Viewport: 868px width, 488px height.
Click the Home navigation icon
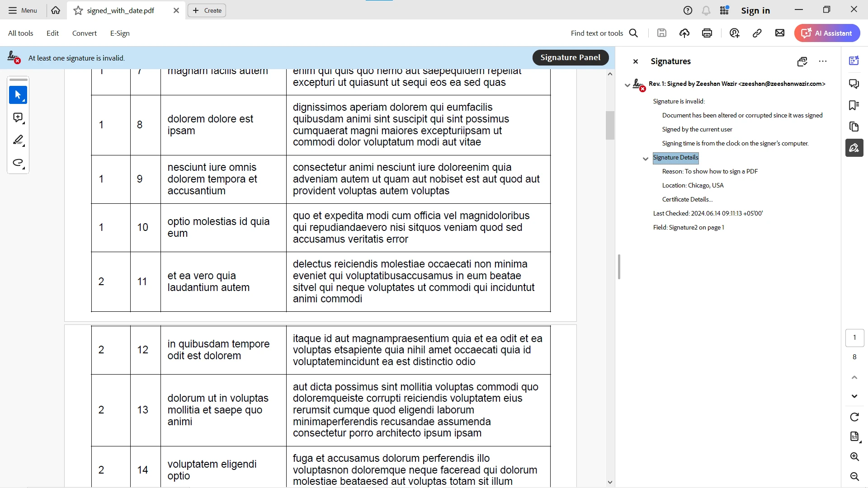click(x=55, y=10)
